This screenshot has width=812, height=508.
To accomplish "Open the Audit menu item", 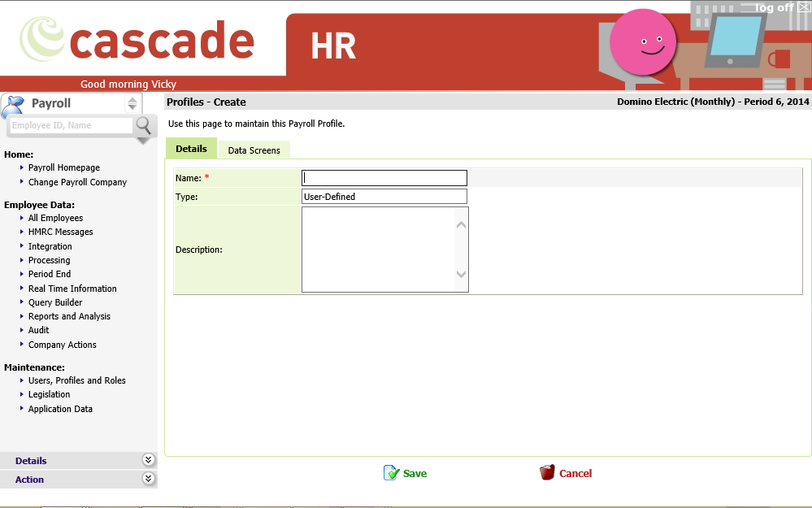I will coord(39,330).
